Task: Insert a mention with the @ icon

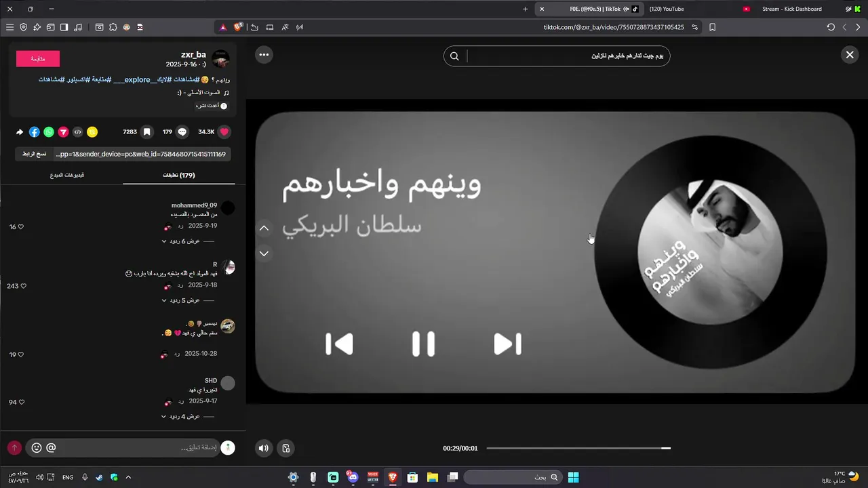Action: 51,448
